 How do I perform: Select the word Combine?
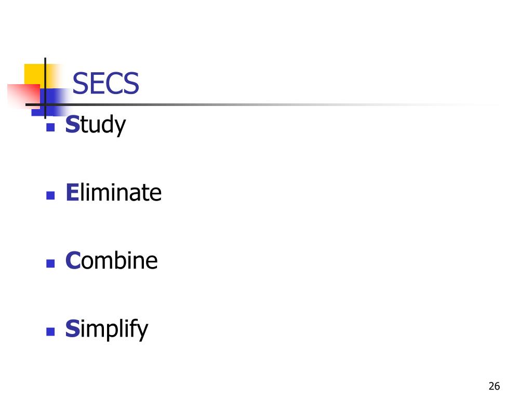[x=111, y=260]
